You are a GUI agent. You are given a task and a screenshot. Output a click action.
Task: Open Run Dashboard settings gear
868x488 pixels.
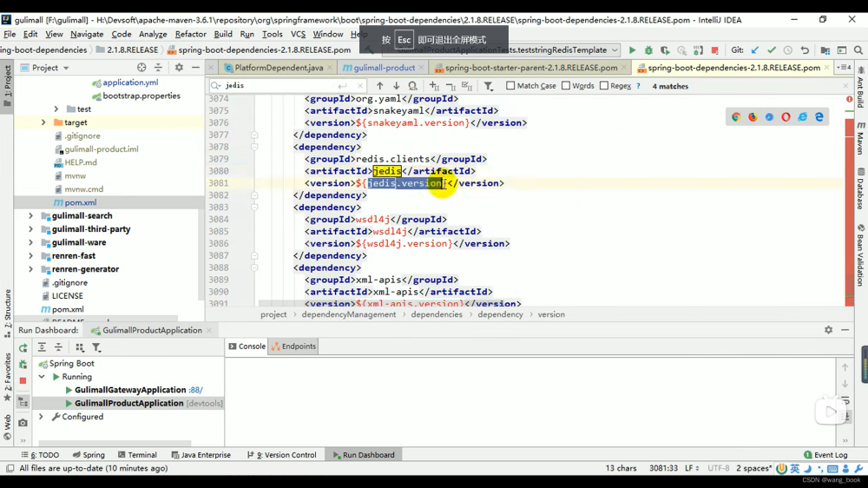coord(828,330)
